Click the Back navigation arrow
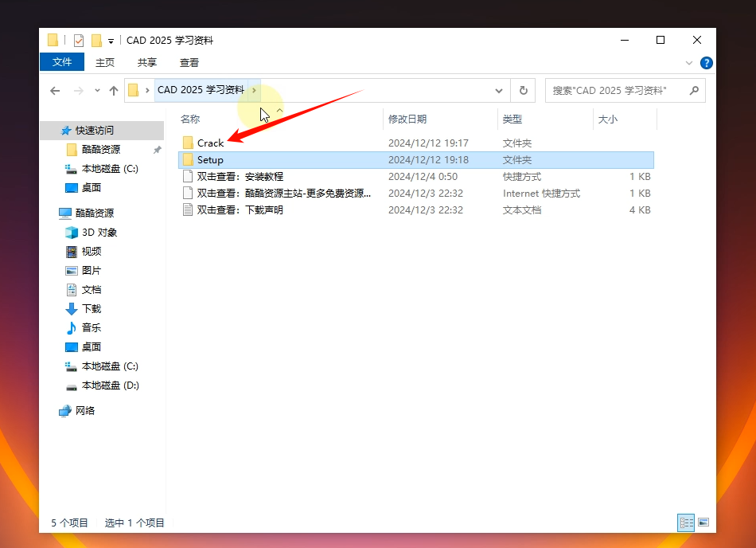Image resolution: width=756 pixels, height=548 pixels. click(55, 91)
